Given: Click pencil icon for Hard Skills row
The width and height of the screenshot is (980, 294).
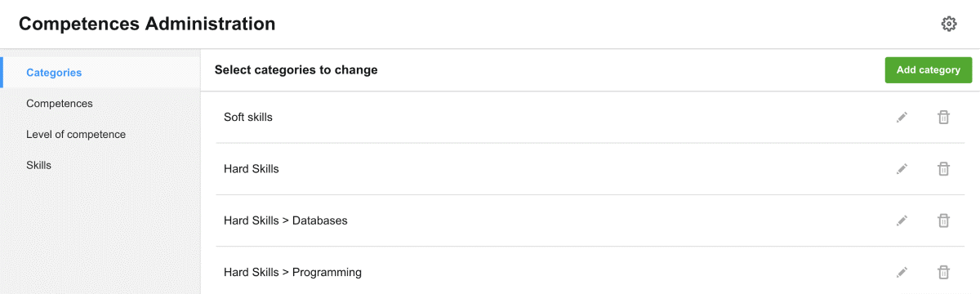Looking at the screenshot, I should 902,169.
